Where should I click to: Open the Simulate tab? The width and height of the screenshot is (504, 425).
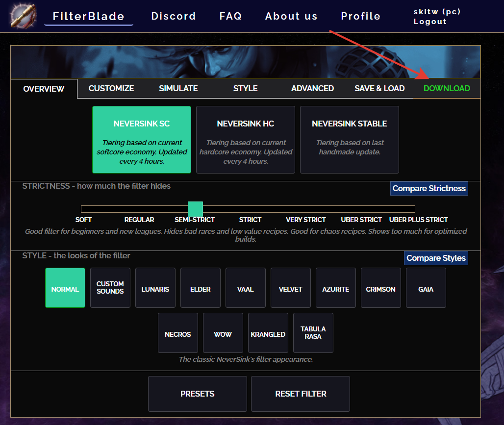tap(178, 88)
